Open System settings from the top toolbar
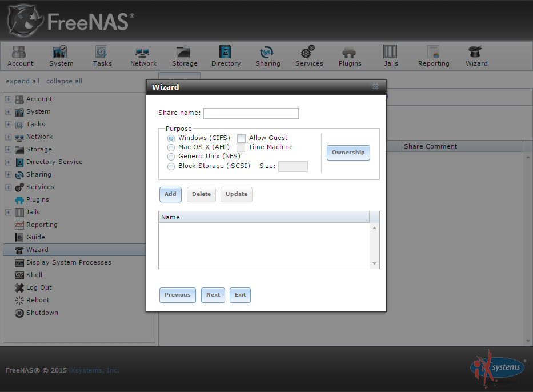533x392 pixels. tap(61, 57)
